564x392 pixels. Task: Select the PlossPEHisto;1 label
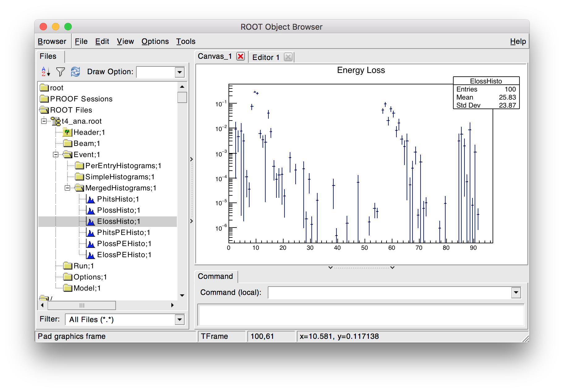click(x=124, y=244)
